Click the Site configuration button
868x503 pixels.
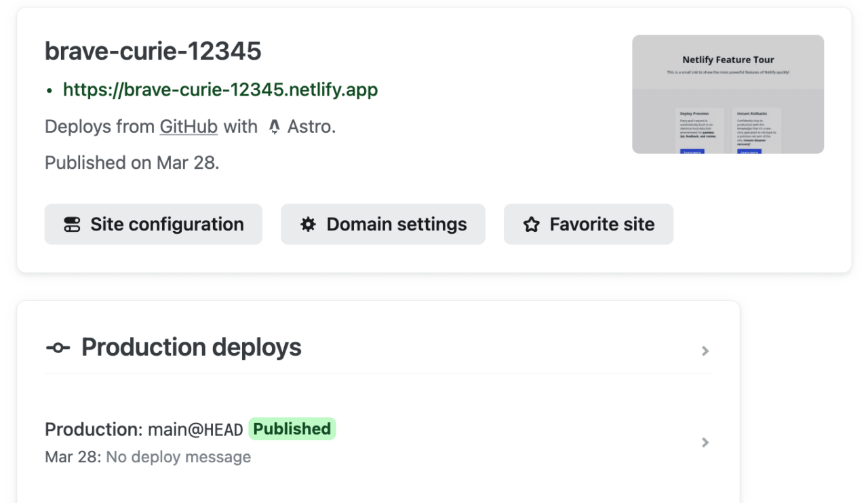(x=153, y=224)
